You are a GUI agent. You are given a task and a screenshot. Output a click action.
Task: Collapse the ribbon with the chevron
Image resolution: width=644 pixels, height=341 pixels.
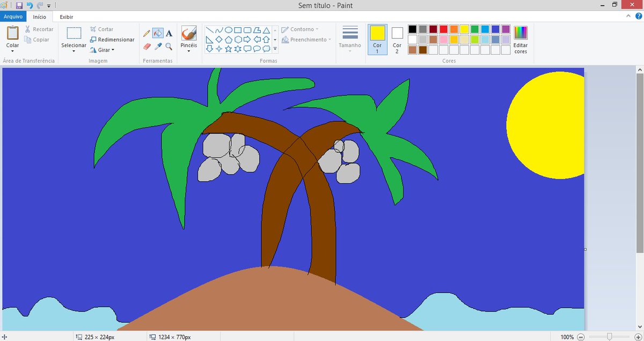point(629,17)
